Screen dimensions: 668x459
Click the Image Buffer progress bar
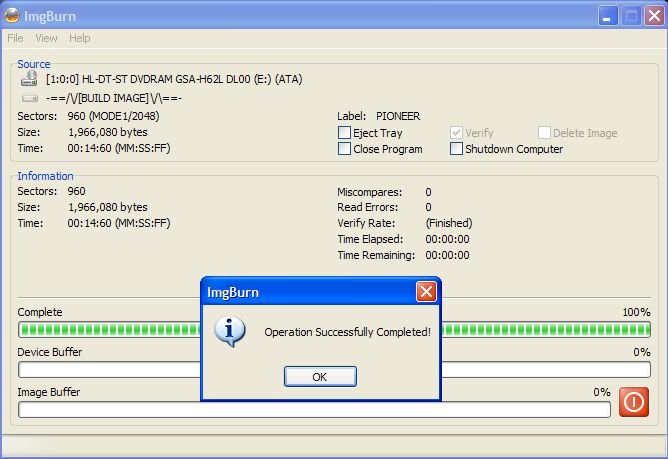[x=314, y=410]
